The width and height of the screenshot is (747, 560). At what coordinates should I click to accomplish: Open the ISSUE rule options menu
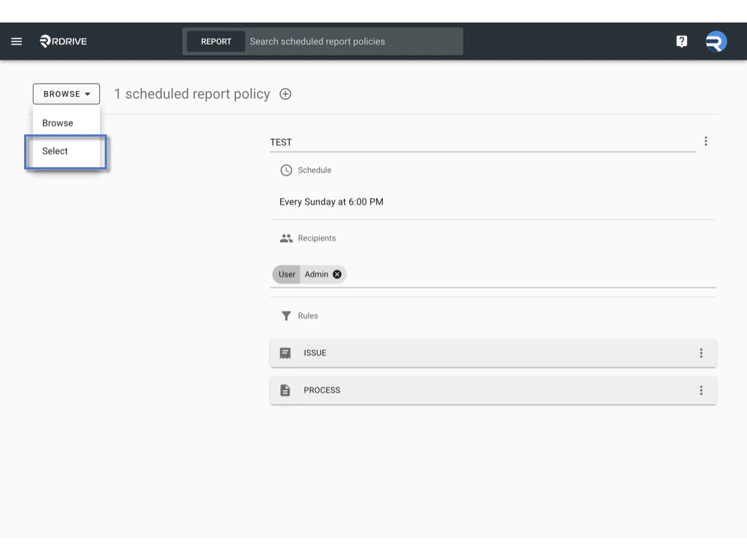[701, 352]
